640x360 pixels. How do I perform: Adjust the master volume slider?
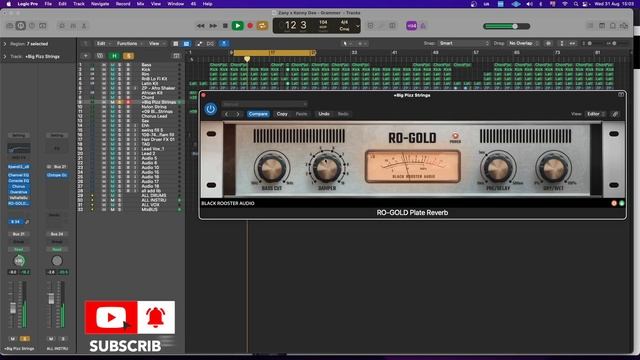(x=507, y=26)
